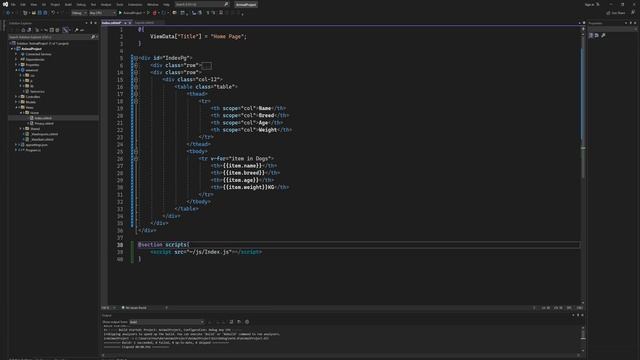
Task: Select appsettings.json in Solution Explorer
Action: tap(36, 144)
